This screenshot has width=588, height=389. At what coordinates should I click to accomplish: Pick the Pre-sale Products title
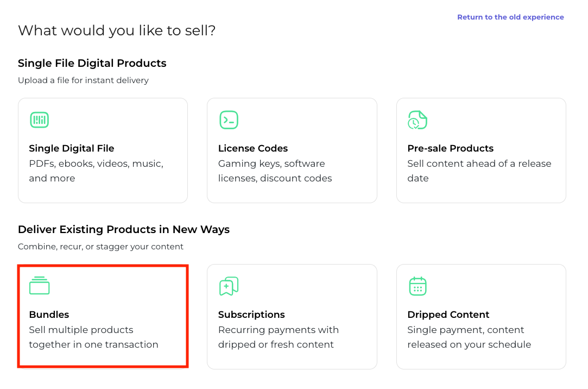[451, 148]
